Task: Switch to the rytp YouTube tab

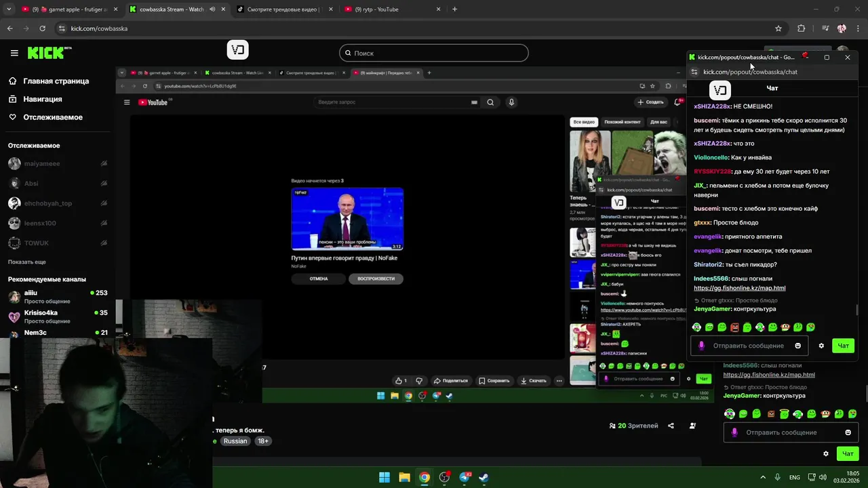Action: [x=391, y=9]
